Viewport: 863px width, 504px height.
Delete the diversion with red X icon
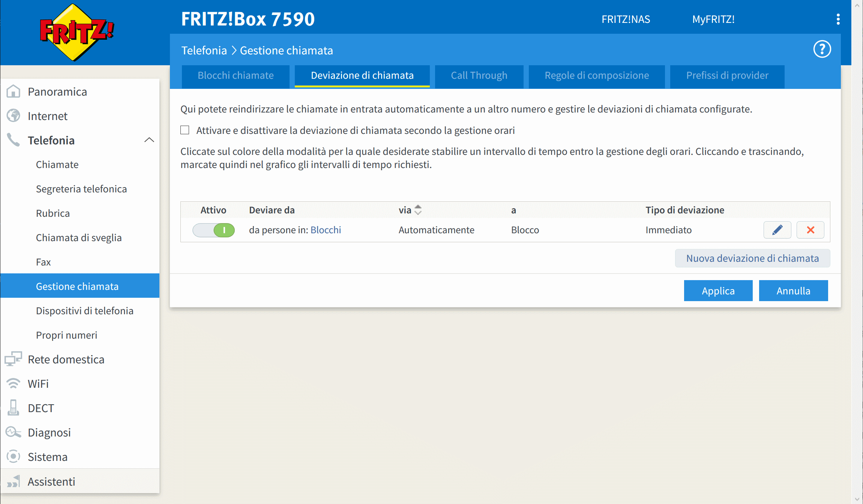click(x=810, y=230)
